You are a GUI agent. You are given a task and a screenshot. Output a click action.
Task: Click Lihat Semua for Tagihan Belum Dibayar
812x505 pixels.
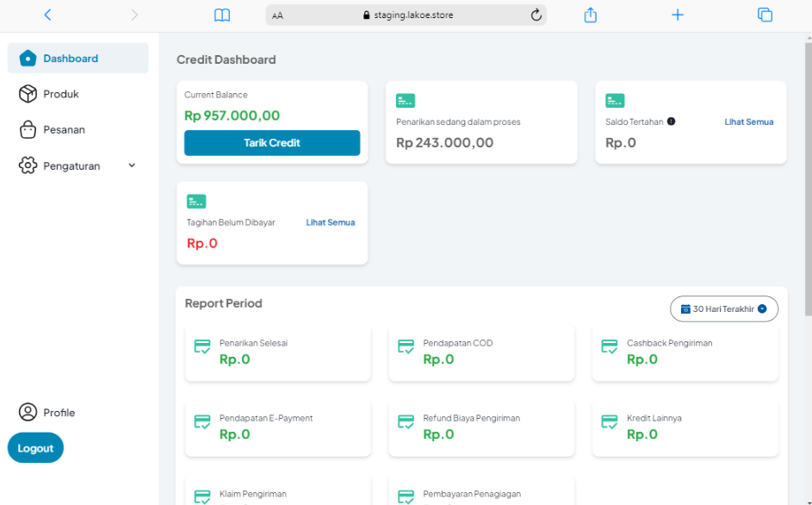pyautogui.click(x=330, y=222)
